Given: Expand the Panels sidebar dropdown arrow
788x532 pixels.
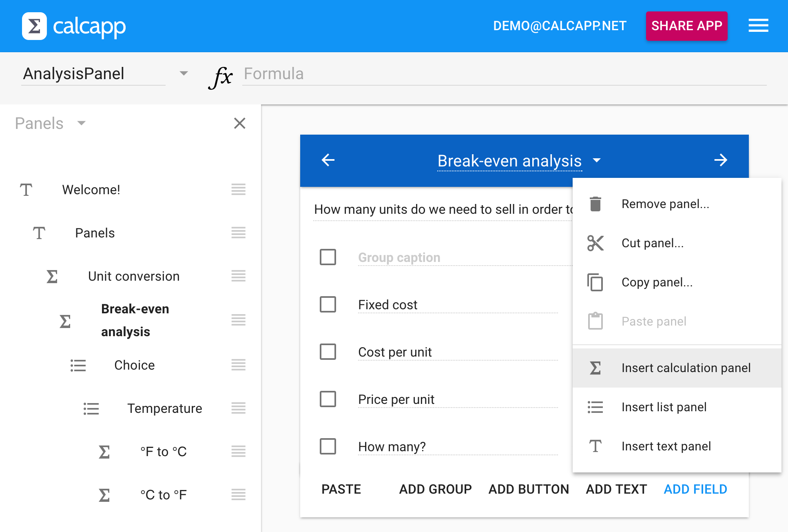Looking at the screenshot, I should coord(82,123).
